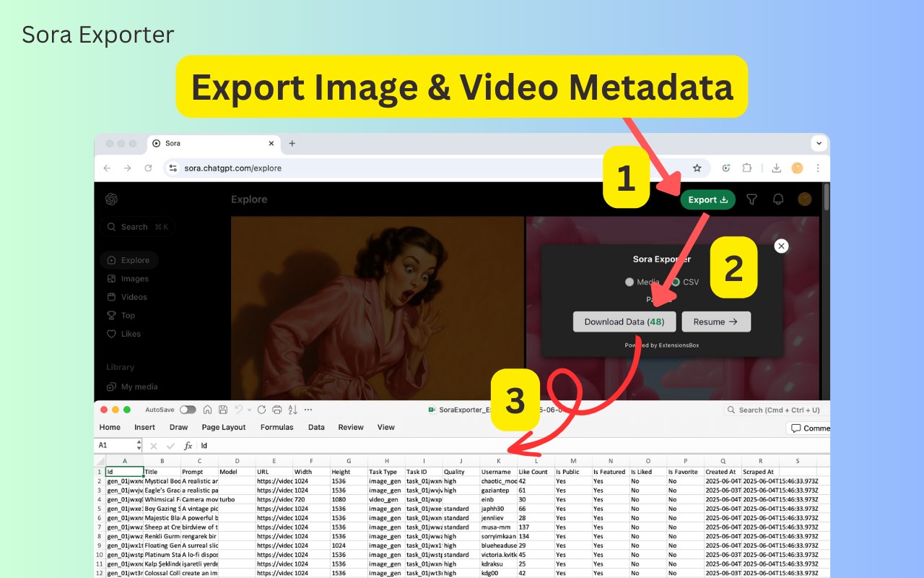Click the Chrome profile avatar in toolbar
The height and width of the screenshot is (578, 924).
(798, 168)
